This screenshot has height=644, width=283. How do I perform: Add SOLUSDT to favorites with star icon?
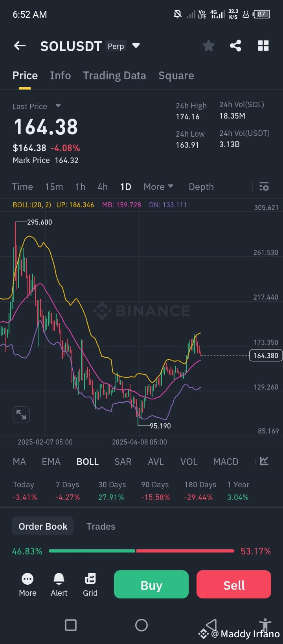208,46
